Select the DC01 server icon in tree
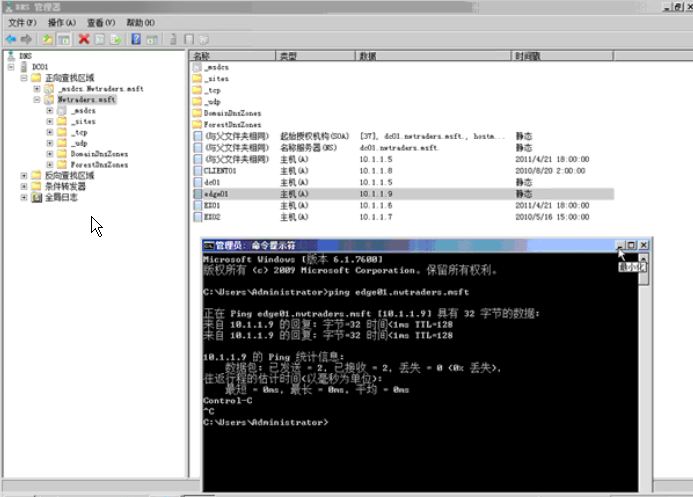Viewport: 693px width, 497px height. pos(24,67)
